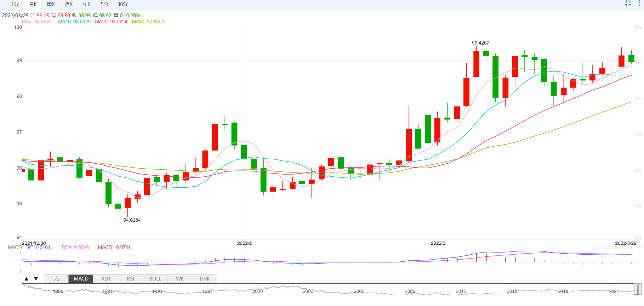
Task: Click the 2012 mark on the overview timeline
Action: pos(461,291)
